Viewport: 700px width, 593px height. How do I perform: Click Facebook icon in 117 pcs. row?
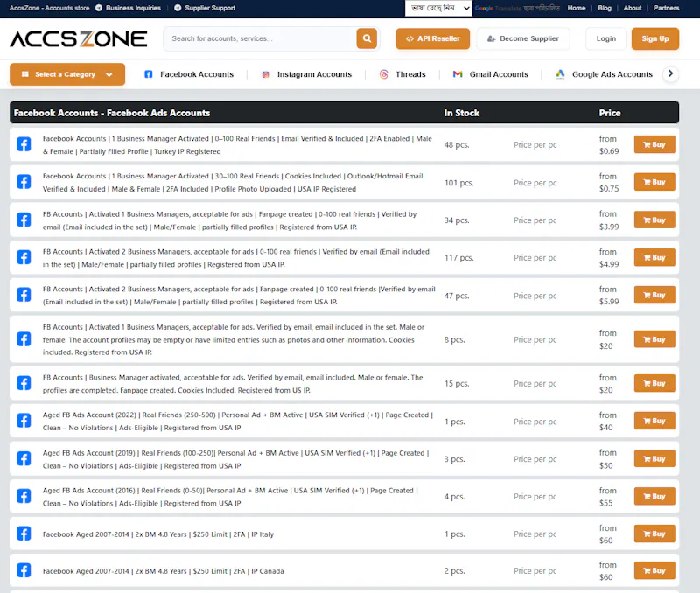(24, 257)
